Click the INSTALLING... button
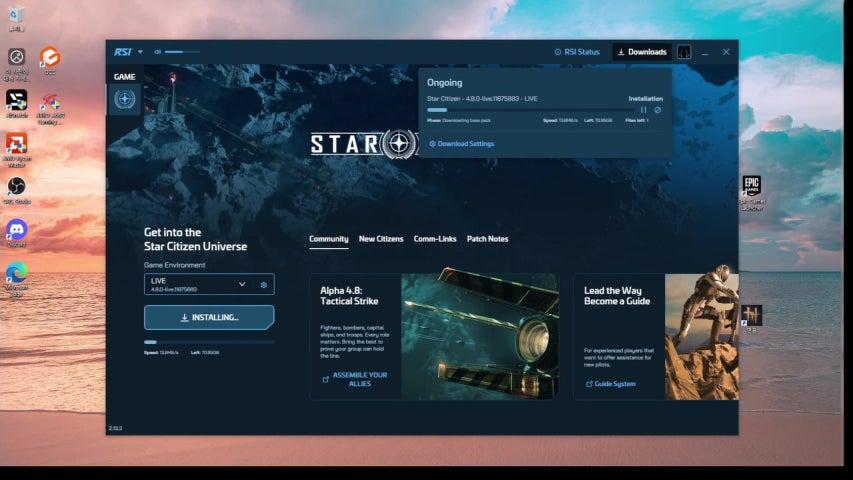The image size is (853, 480). [209, 317]
